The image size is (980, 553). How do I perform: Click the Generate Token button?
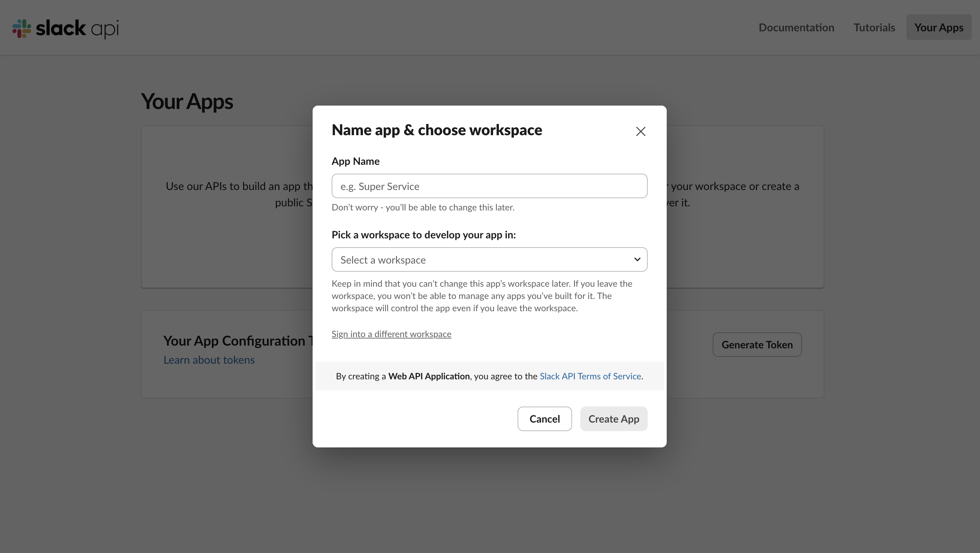tap(757, 344)
